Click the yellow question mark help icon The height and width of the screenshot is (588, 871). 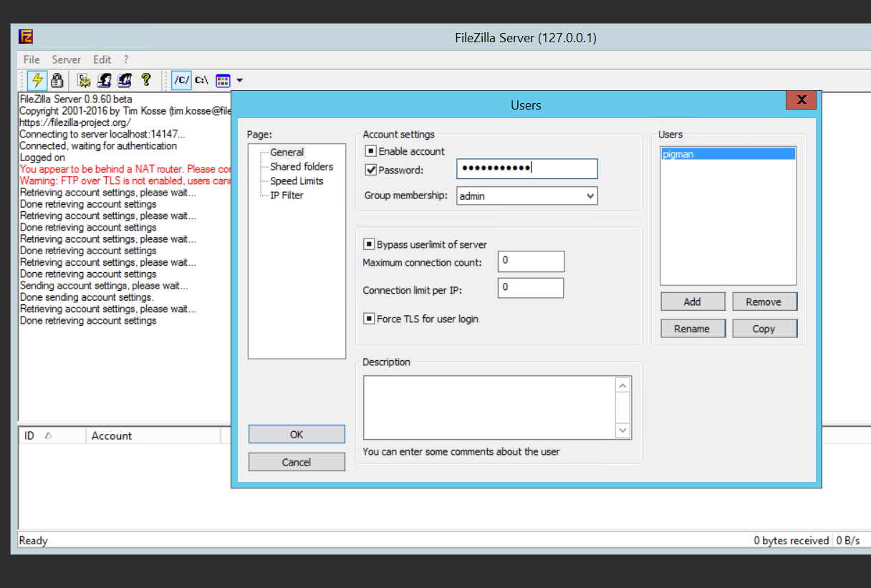146,80
